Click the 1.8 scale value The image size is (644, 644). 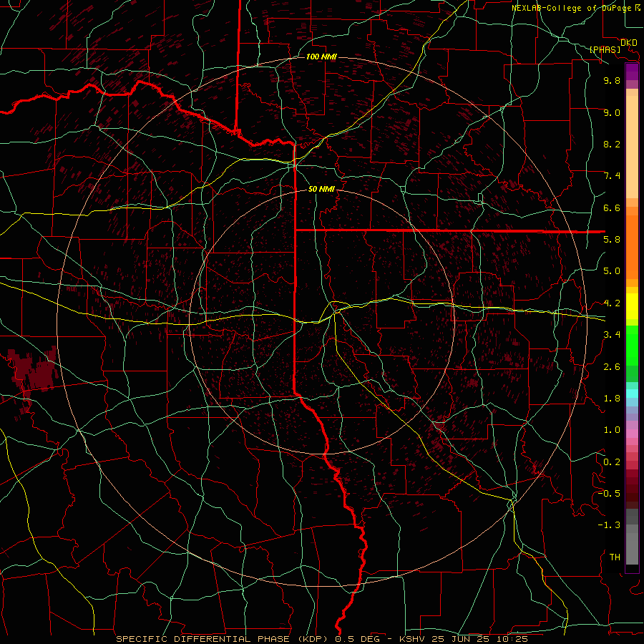point(612,399)
